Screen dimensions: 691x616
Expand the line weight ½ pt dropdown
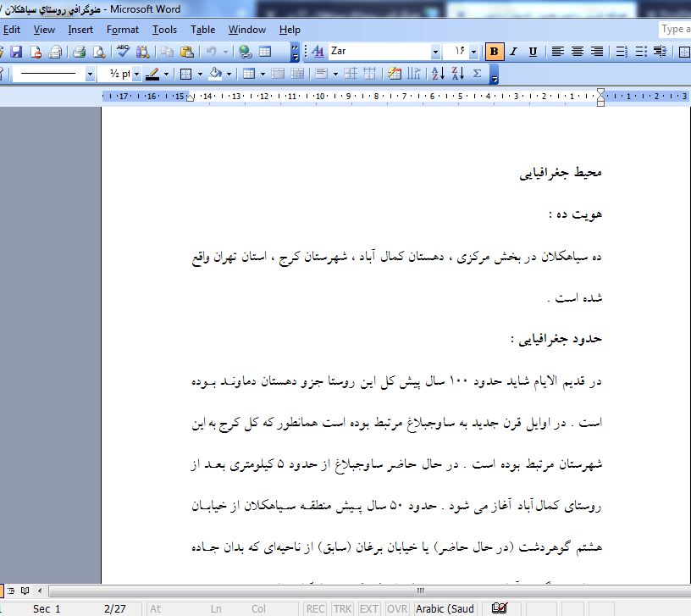136,74
